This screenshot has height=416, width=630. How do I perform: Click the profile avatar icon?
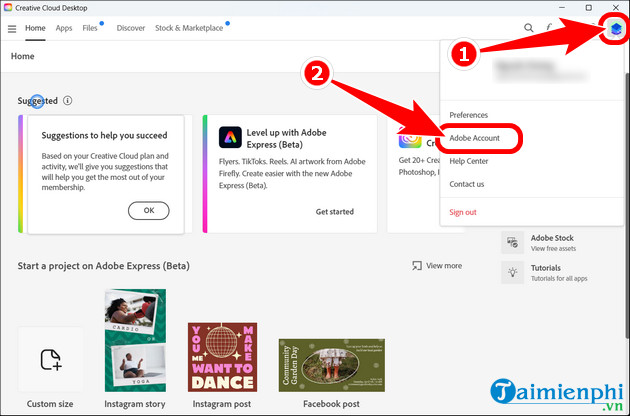coord(616,28)
